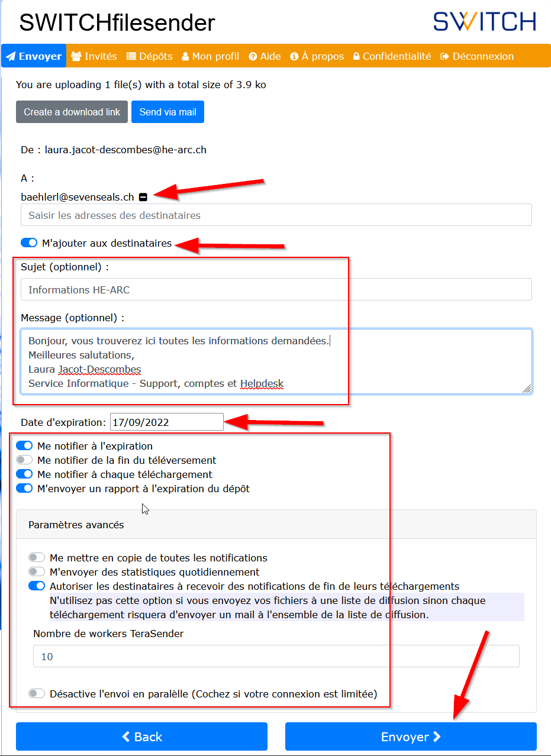Open the Invités menu tab
Screen dimensions: 551x756
94,57
